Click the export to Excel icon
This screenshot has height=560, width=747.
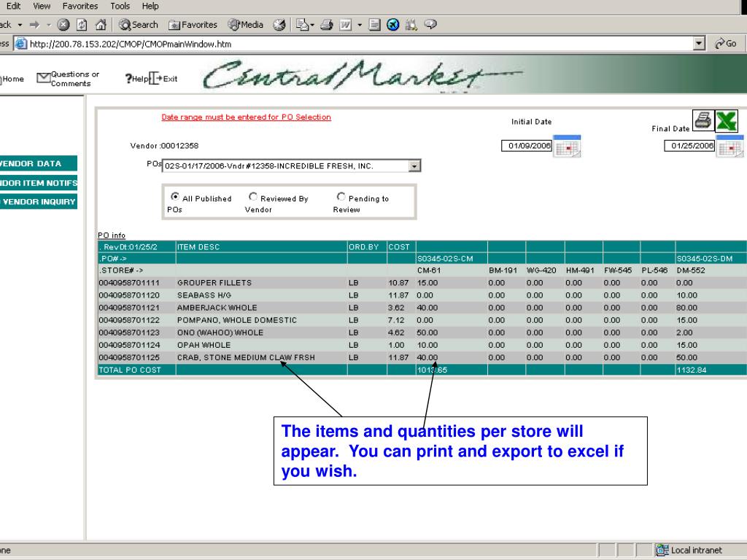point(726,120)
